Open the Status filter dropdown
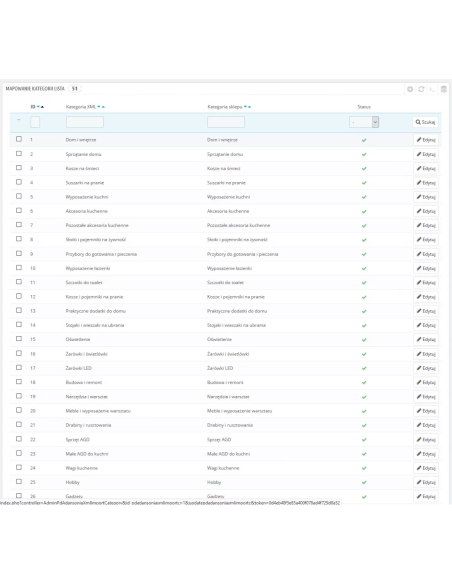This screenshot has height=584, width=452. point(364,122)
